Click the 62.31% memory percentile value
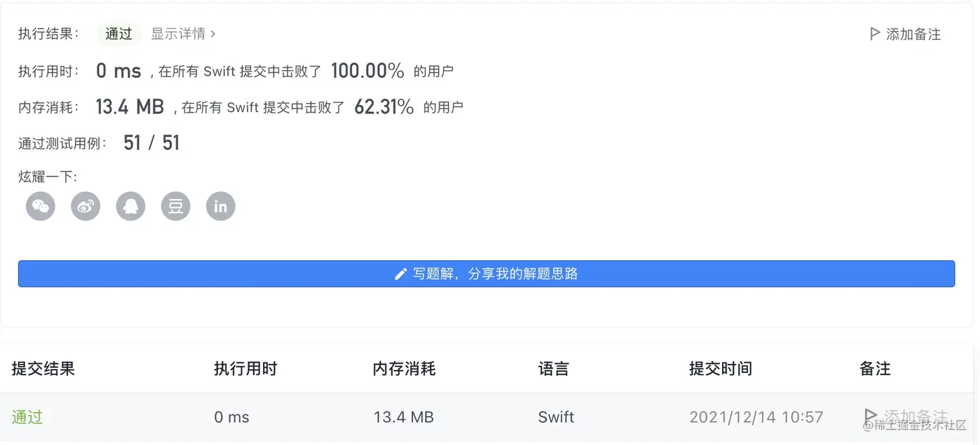This screenshot has height=445, width=980. [384, 107]
